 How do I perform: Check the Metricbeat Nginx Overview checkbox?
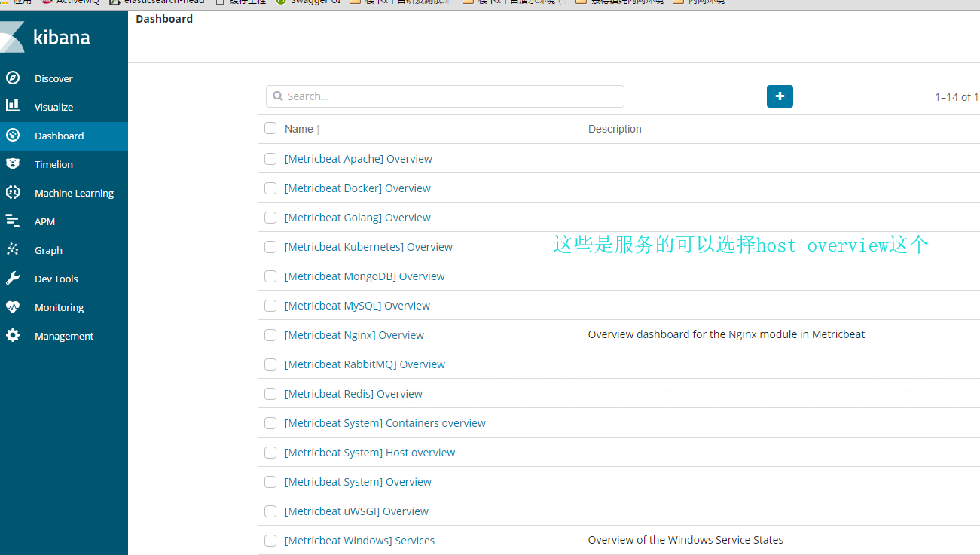(270, 335)
